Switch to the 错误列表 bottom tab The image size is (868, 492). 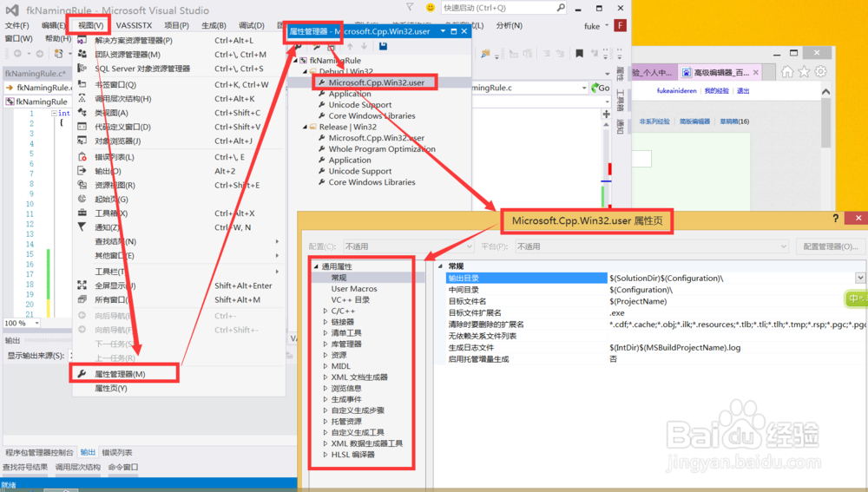117,452
